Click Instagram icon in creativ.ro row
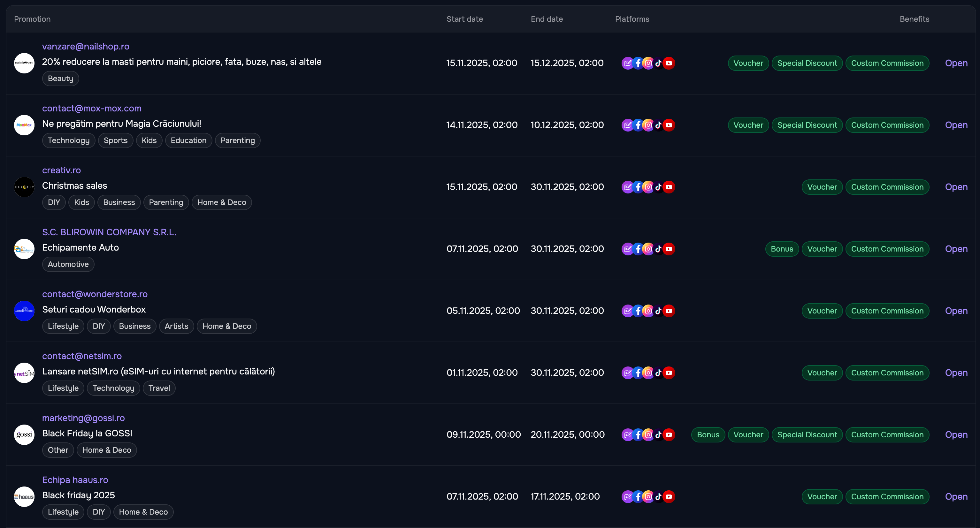Viewport: 980px width, 528px height. click(x=648, y=187)
